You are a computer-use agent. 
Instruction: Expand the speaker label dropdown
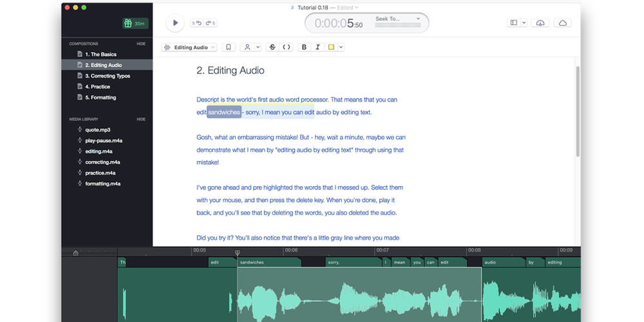point(251,47)
